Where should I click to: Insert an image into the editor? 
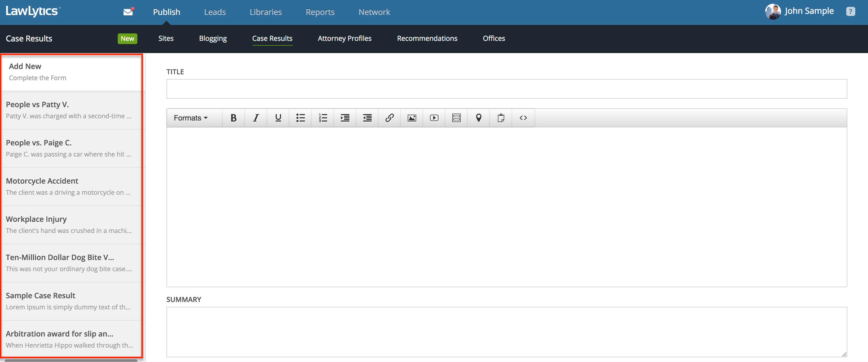click(411, 118)
